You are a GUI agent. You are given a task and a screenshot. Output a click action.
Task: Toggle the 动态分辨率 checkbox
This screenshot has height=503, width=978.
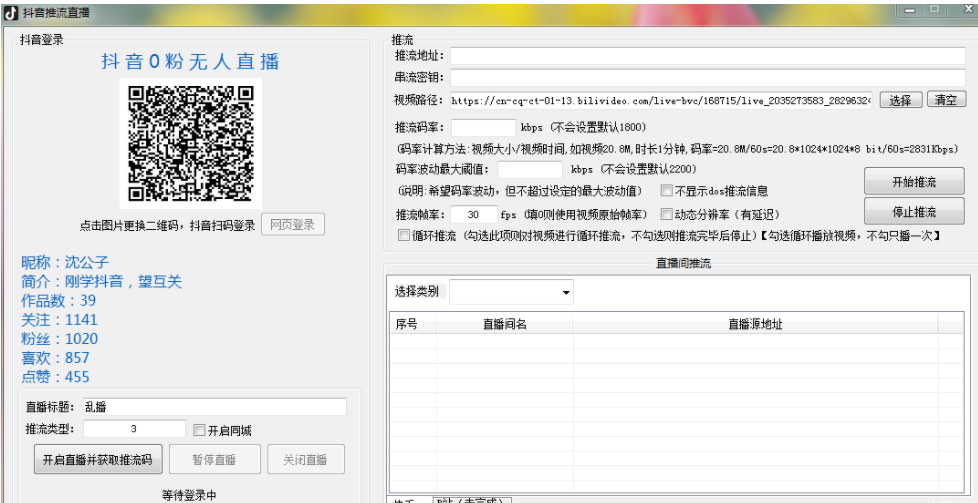(667, 214)
